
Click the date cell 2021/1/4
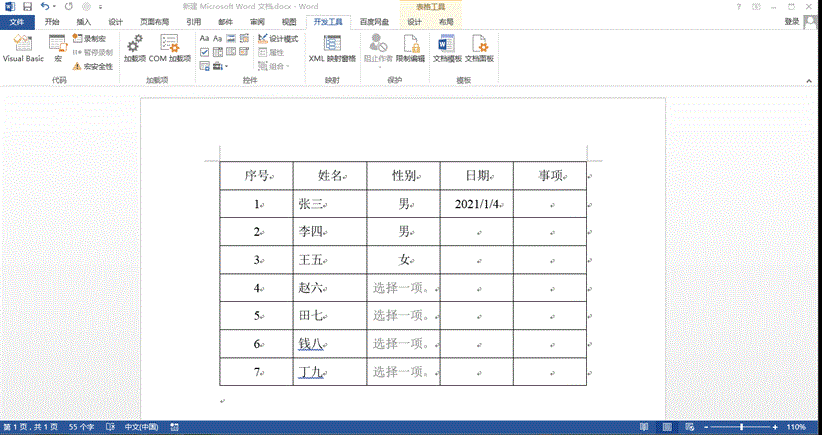coord(476,204)
